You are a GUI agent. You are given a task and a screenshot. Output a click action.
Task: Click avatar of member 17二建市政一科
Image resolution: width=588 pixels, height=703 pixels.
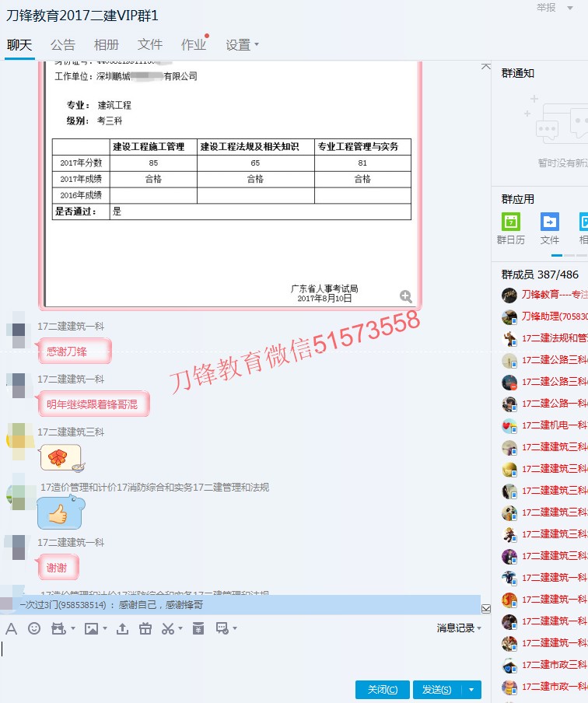509,687
